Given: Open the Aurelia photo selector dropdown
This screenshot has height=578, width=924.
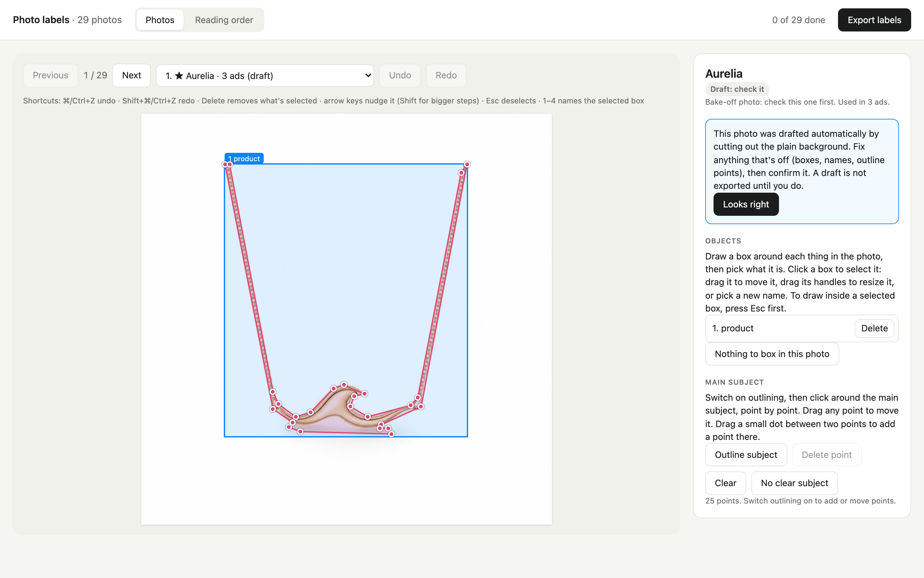Looking at the screenshot, I should 265,75.
